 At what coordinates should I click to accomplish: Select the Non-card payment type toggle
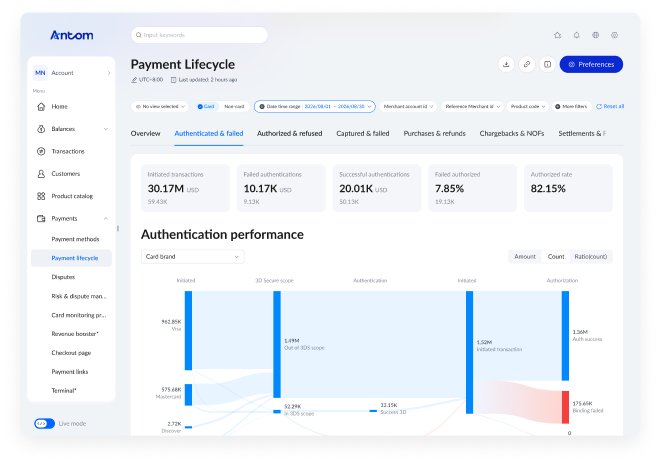(x=234, y=107)
